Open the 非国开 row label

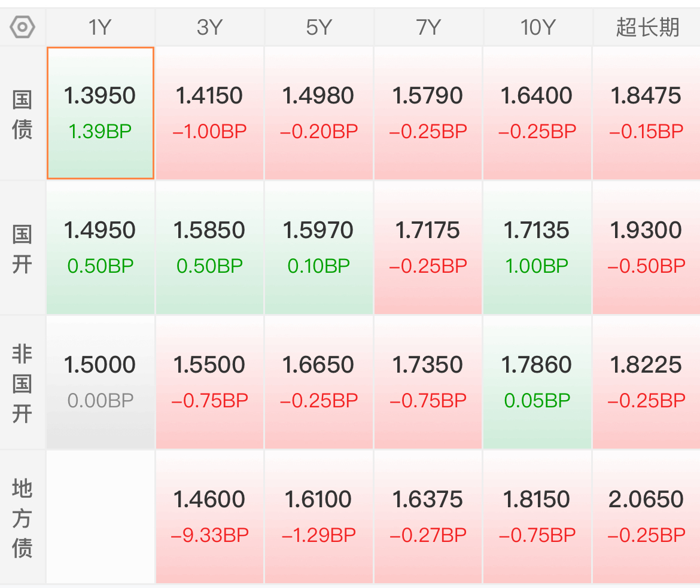[x=22, y=383]
